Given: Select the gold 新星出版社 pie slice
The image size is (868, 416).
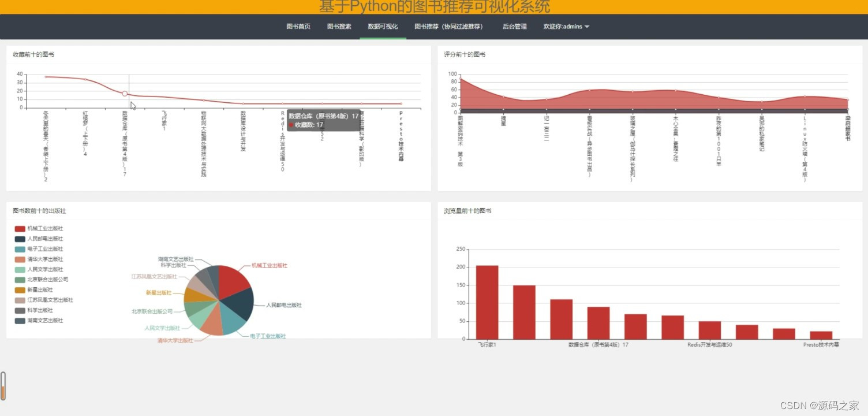Looking at the screenshot, I should [x=196, y=295].
